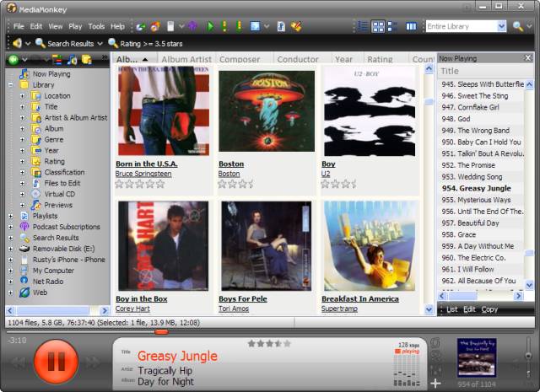Close the Now Playing panel
Image resolution: width=540 pixels, height=392 pixels.
pos(529,58)
